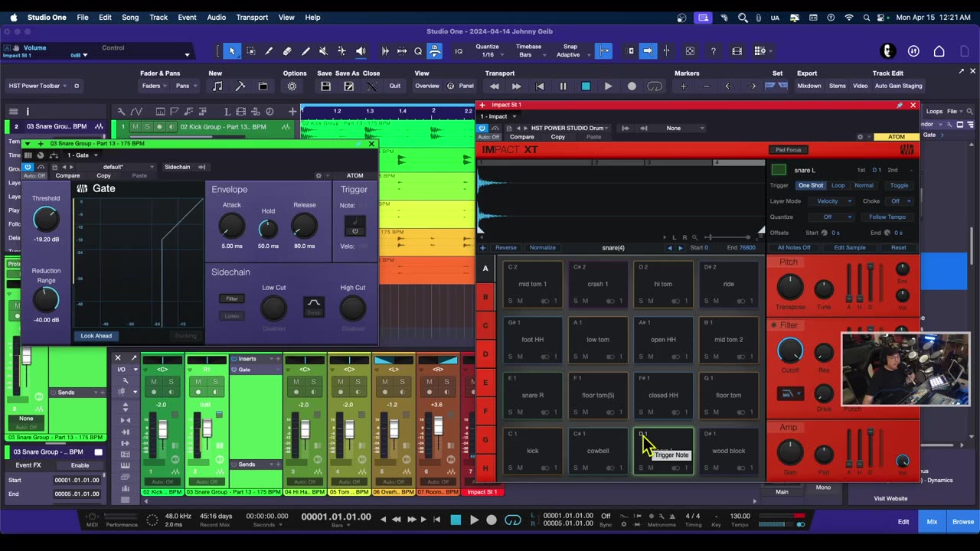The width and height of the screenshot is (980, 551).
Task: Open Faders dropdown
Action: (155, 86)
